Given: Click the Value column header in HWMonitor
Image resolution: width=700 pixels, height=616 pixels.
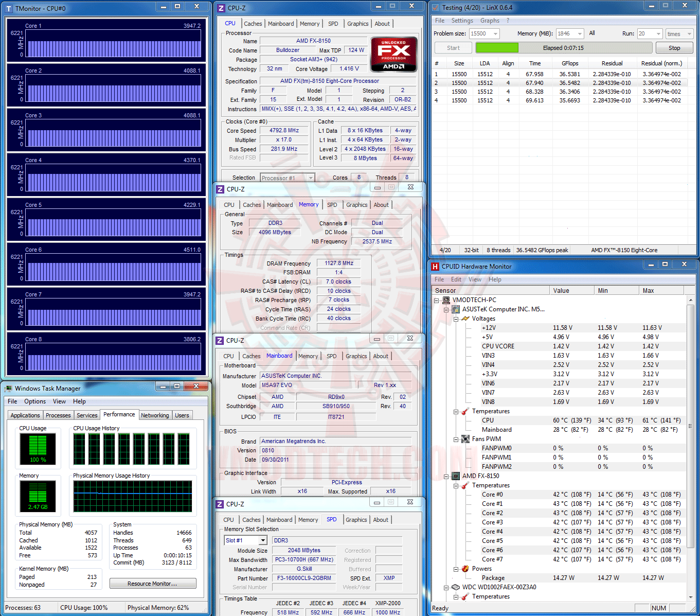Looking at the screenshot, I should point(572,290).
